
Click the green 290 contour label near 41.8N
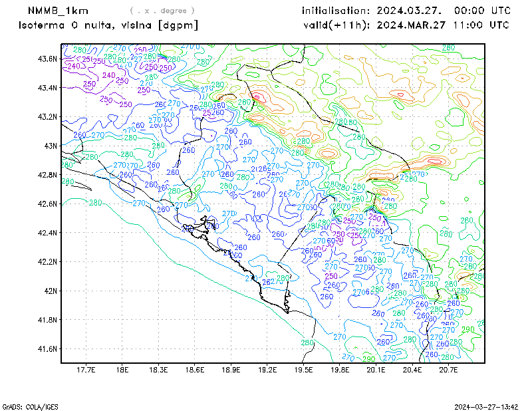pyautogui.click(x=467, y=329)
